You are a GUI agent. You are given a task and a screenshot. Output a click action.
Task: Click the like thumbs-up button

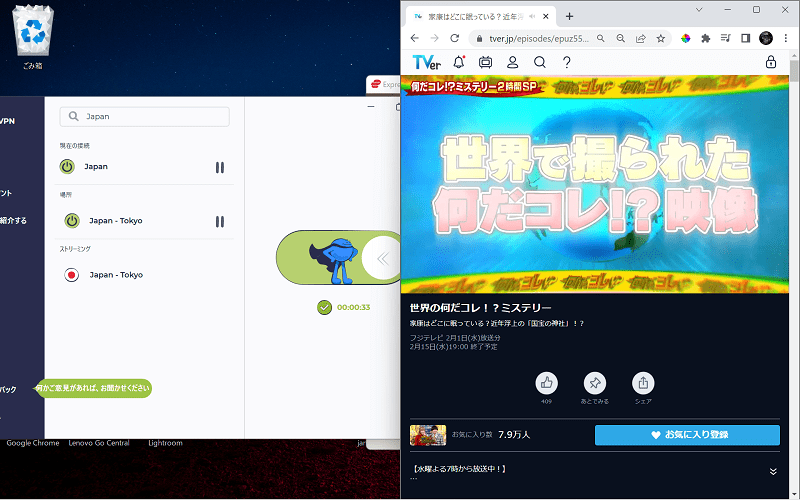pos(546,383)
